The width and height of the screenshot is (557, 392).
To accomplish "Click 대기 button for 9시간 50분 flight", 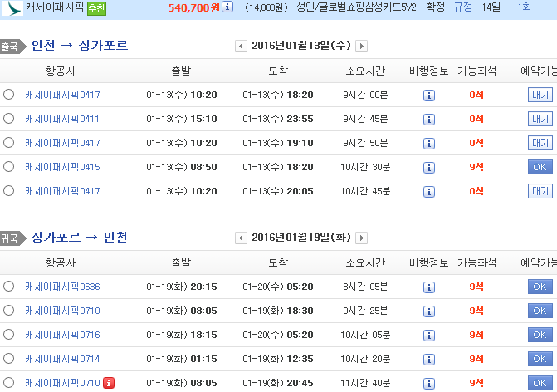I will point(540,143).
